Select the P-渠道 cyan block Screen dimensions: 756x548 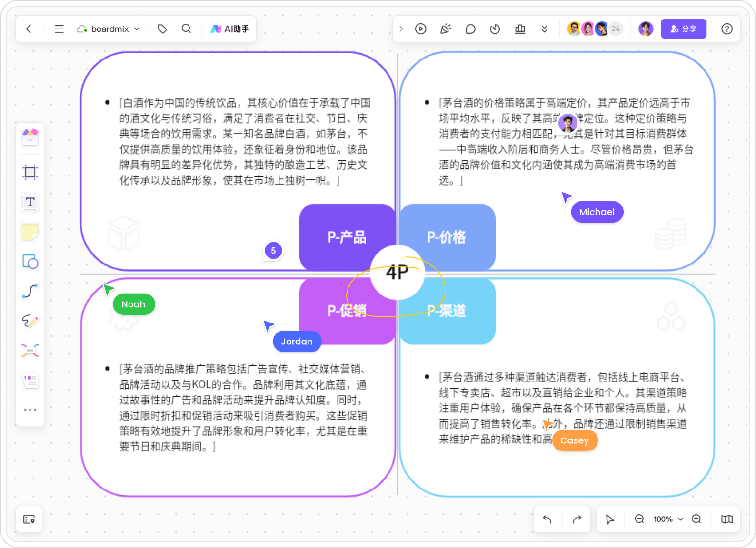click(447, 311)
